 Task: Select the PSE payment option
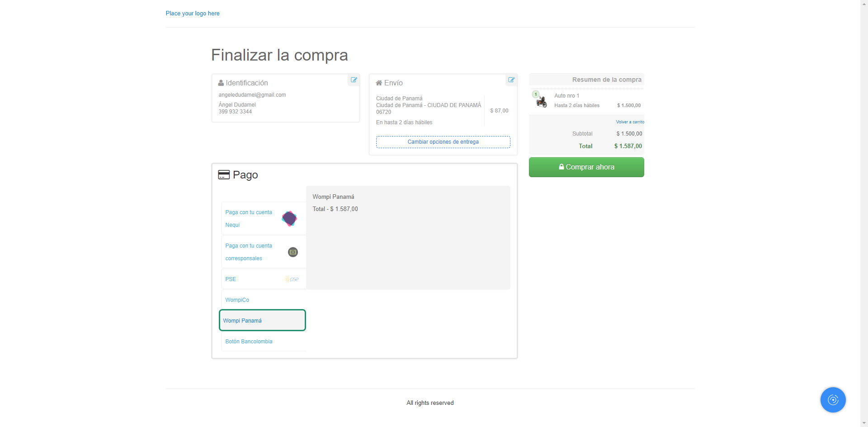(231, 279)
